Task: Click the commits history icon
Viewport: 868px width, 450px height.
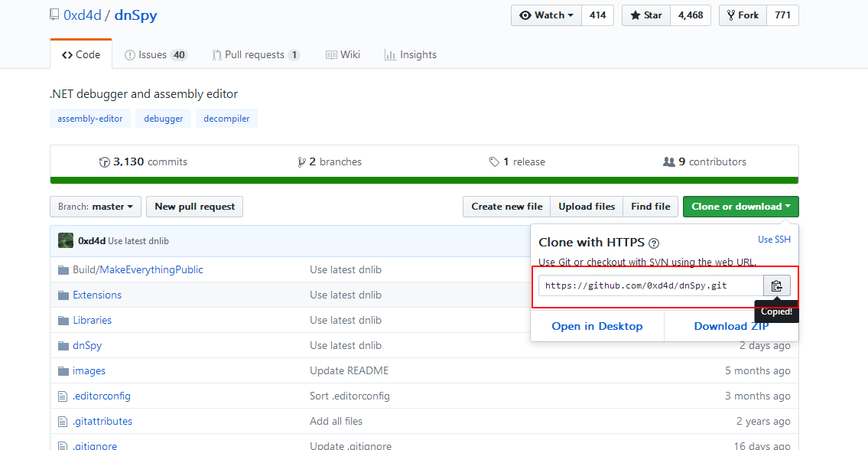Action: [104, 161]
